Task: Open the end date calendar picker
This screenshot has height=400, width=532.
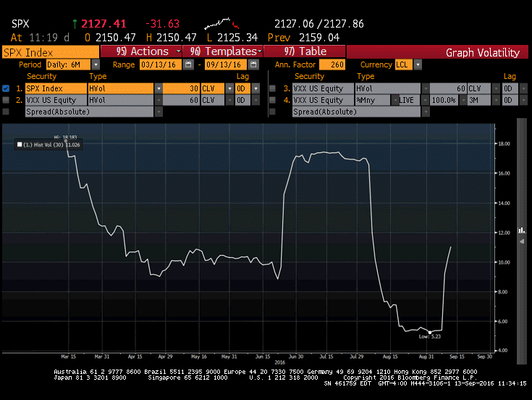Action: point(253,64)
